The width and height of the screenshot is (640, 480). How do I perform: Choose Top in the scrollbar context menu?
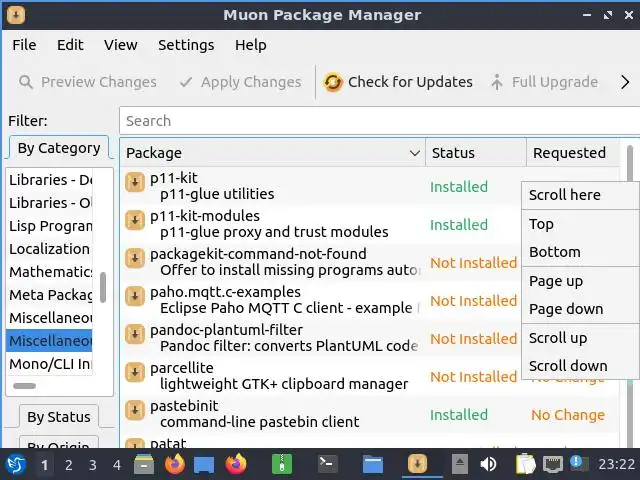coord(580,224)
